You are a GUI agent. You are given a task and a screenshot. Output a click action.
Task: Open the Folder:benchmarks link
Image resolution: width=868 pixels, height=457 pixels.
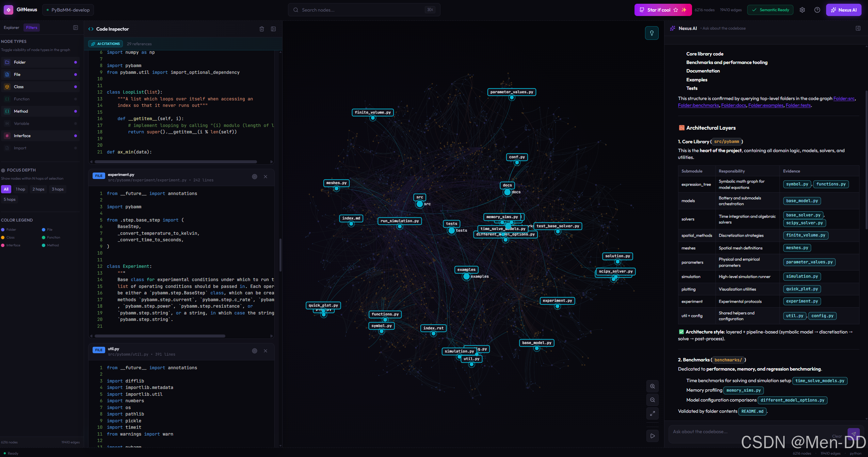click(698, 105)
